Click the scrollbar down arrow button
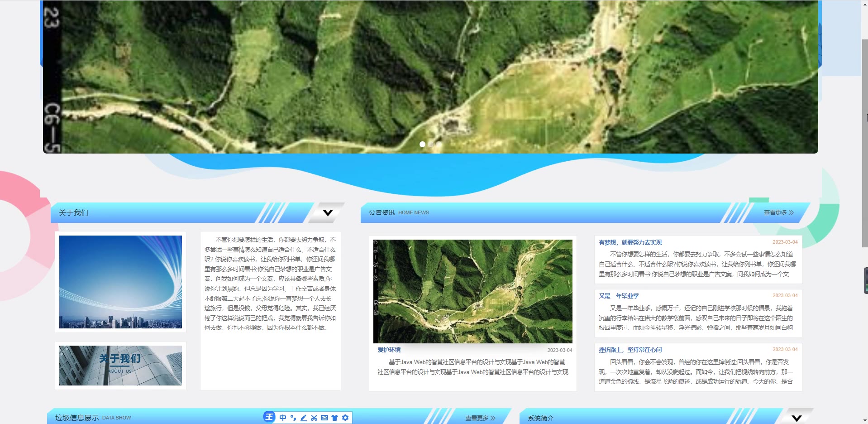This screenshot has height=424, width=868. point(864,420)
